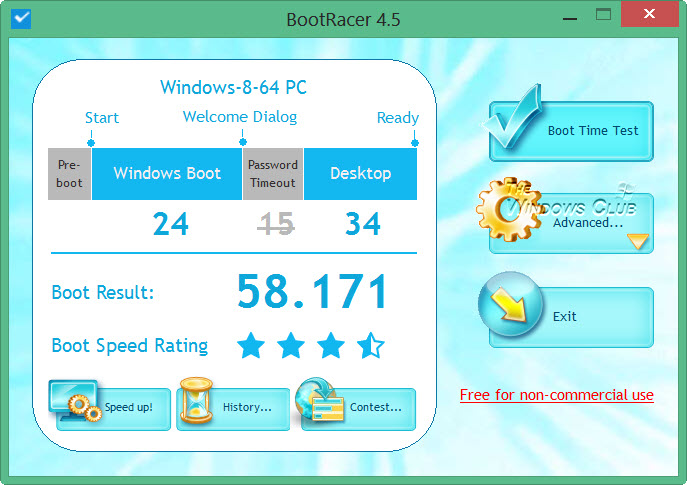The width and height of the screenshot is (687, 485).
Task: Click the BootRacer 4.5 title text
Action: click(344, 20)
